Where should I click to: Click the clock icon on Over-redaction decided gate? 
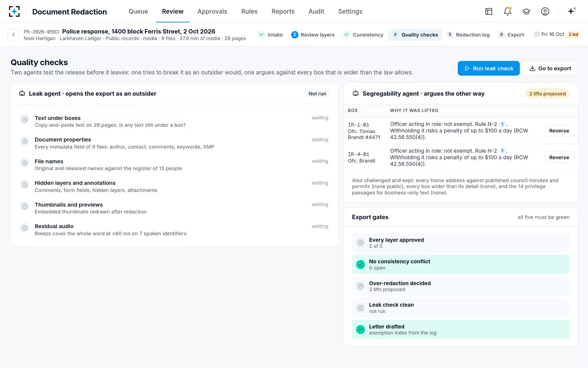(361, 286)
